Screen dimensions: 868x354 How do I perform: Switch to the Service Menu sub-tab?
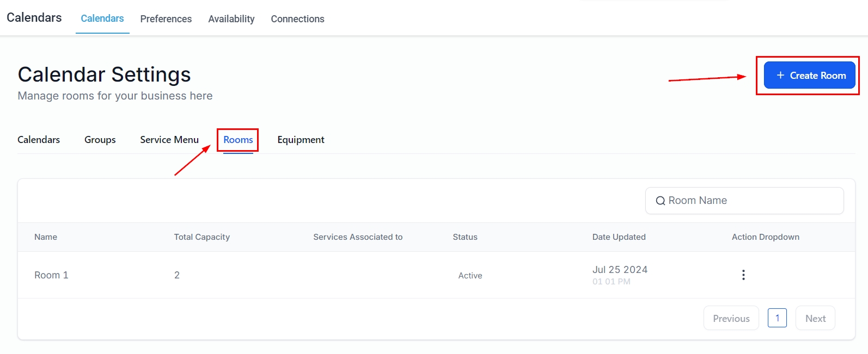tap(169, 140)
